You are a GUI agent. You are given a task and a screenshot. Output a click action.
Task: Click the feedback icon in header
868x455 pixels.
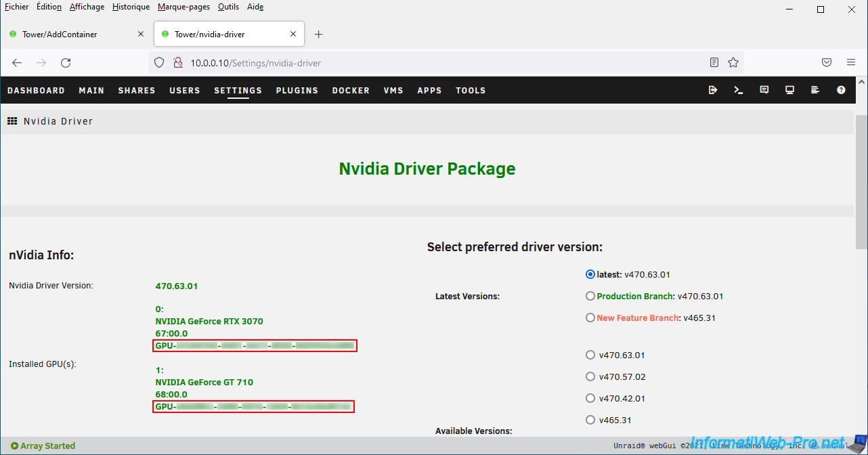click(x=764, y=90)
